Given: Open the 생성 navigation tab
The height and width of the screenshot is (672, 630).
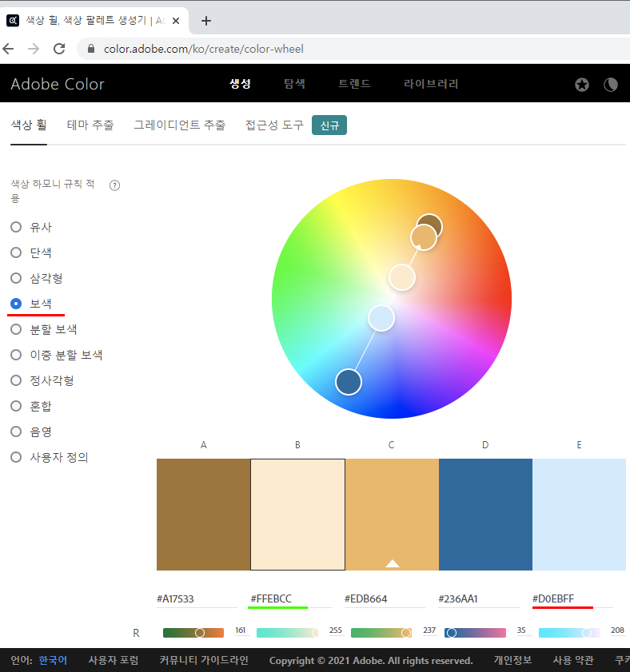Looking at the screenshot, I should (240, 84).
